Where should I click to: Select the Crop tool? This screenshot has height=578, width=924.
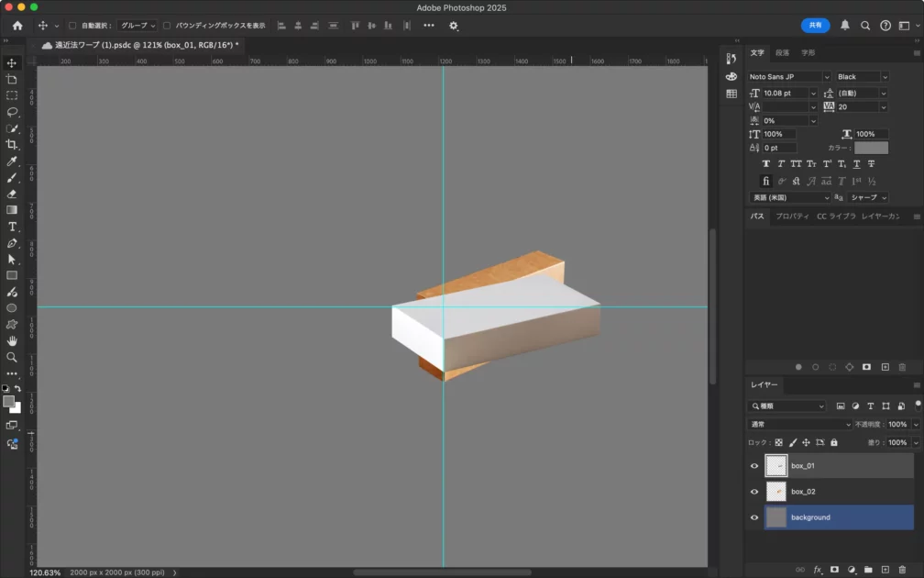coord(12,145)
